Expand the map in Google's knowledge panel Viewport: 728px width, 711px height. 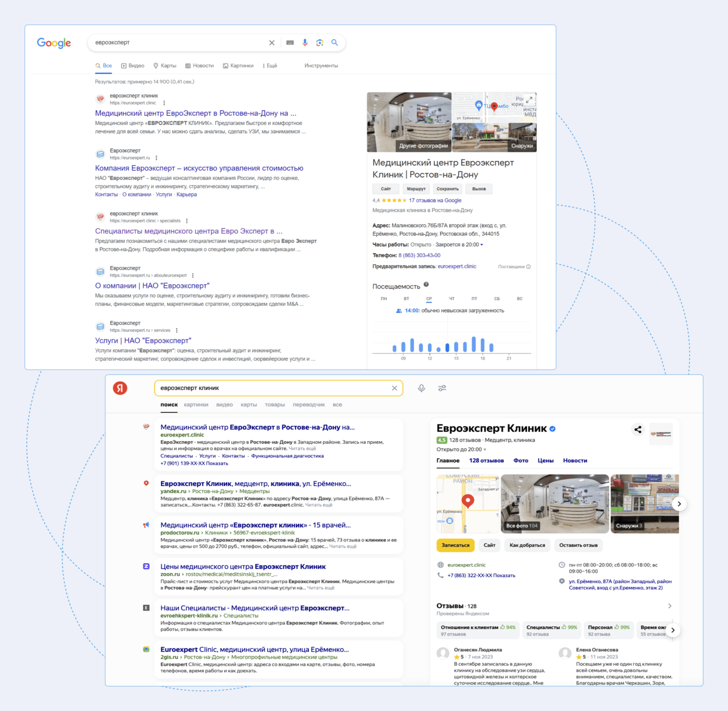pyautogui.click(x=529, y=99)
